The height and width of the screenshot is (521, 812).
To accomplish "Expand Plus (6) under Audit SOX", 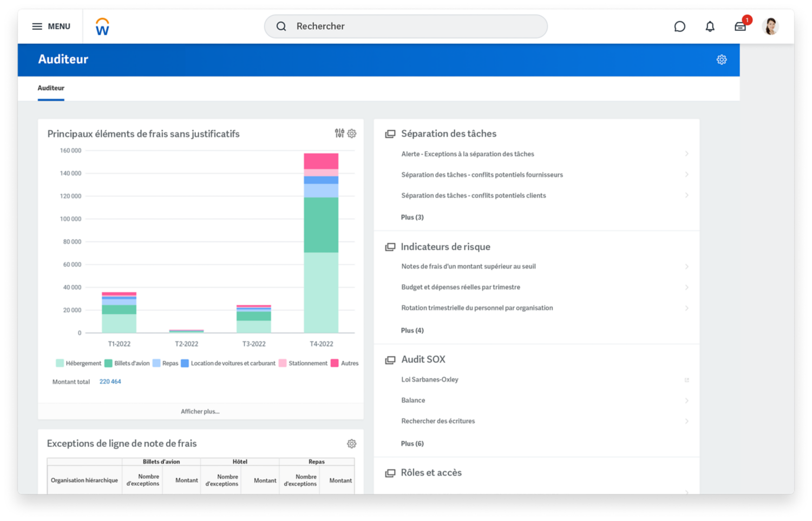I will (x=412, y=443).
